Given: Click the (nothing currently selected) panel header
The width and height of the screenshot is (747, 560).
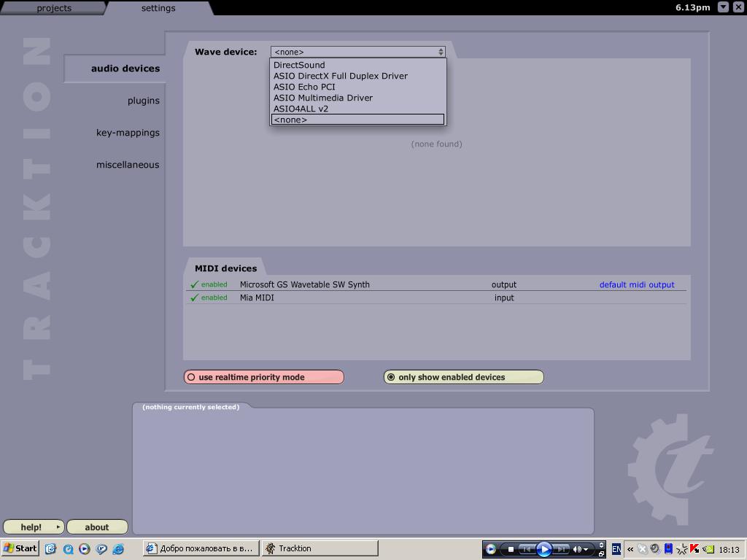Looking at the screenshot, I should 190,407.
